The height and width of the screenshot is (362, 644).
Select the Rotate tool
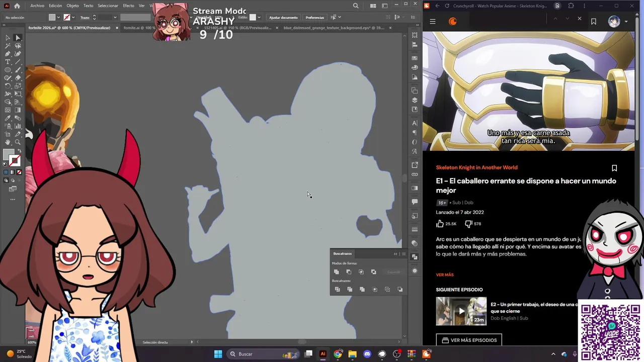point(8,86)
